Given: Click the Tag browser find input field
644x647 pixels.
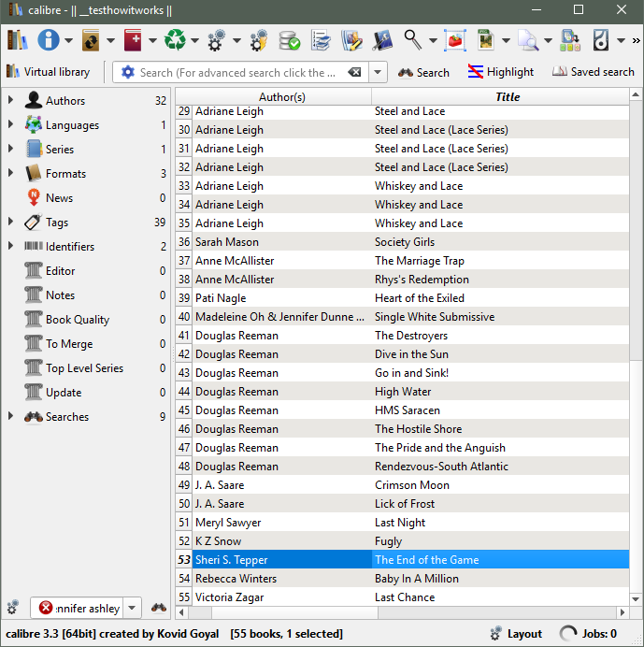Looking at the screenshot, I should (x=88, y=609).
